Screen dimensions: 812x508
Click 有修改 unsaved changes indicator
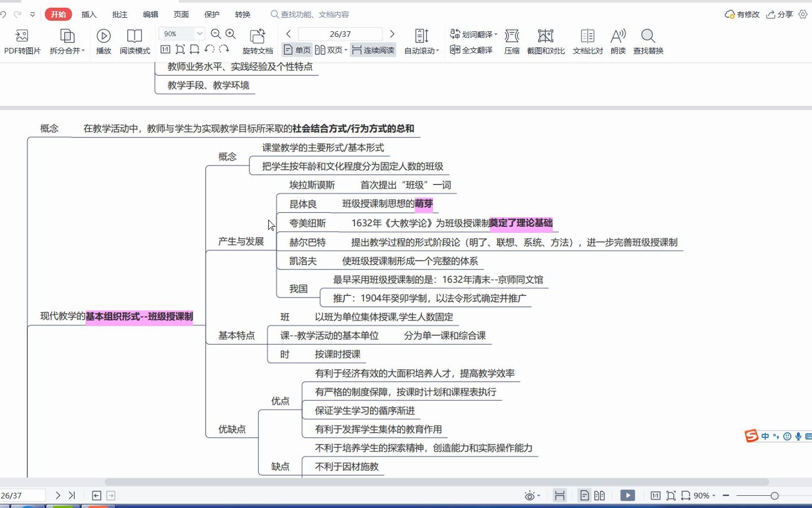point(740,14)
